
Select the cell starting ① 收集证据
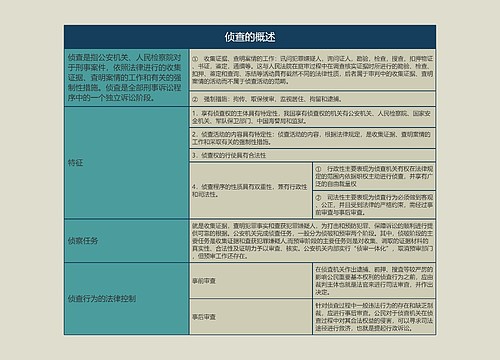(x=313, y=69)
